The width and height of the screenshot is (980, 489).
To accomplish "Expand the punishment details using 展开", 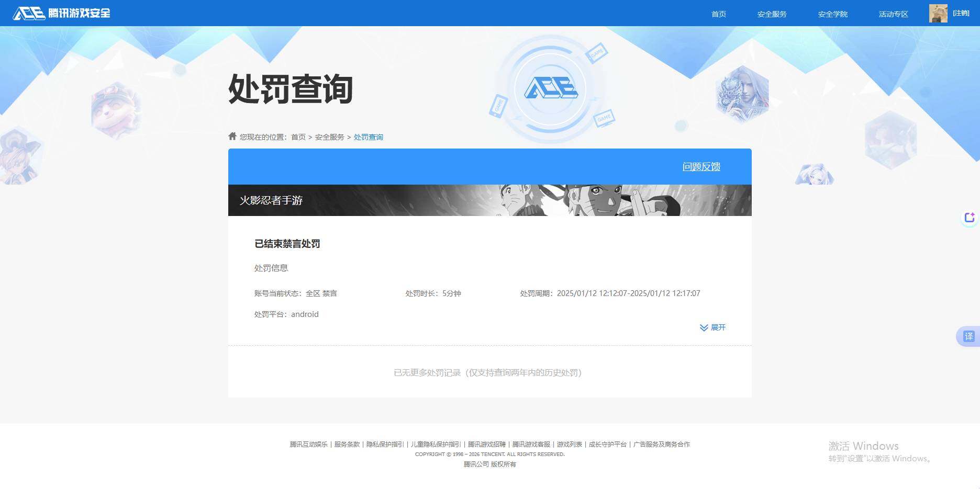I will pos(718,327).
